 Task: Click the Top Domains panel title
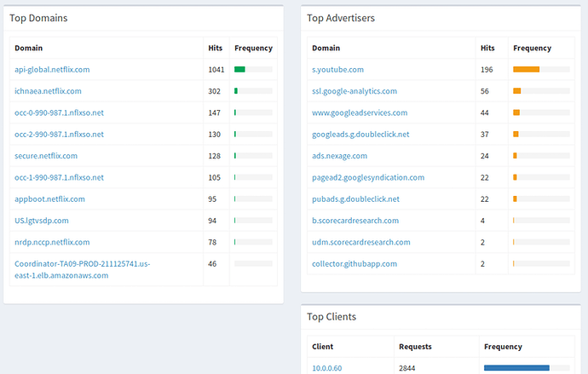[38, 18]
